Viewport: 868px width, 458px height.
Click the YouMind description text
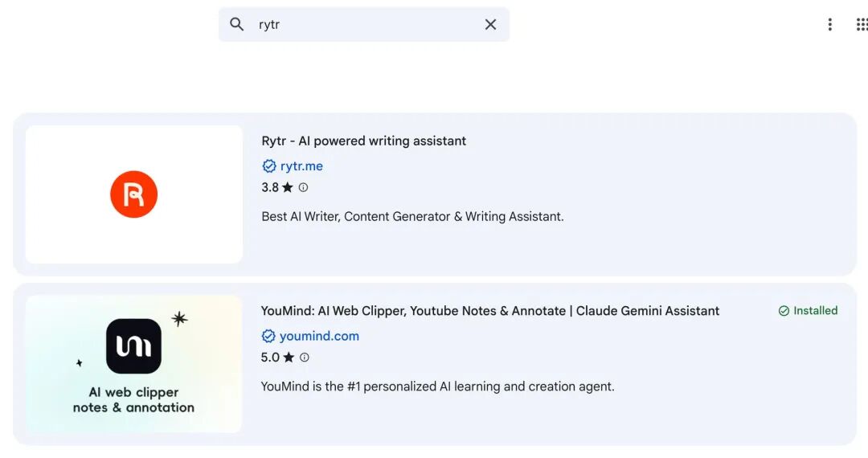pos(437,386)
